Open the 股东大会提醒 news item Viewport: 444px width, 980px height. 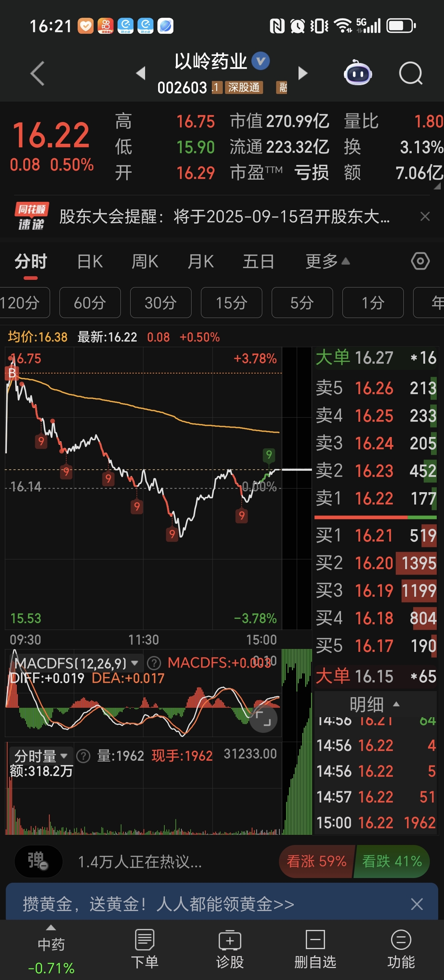click(224, 217)
